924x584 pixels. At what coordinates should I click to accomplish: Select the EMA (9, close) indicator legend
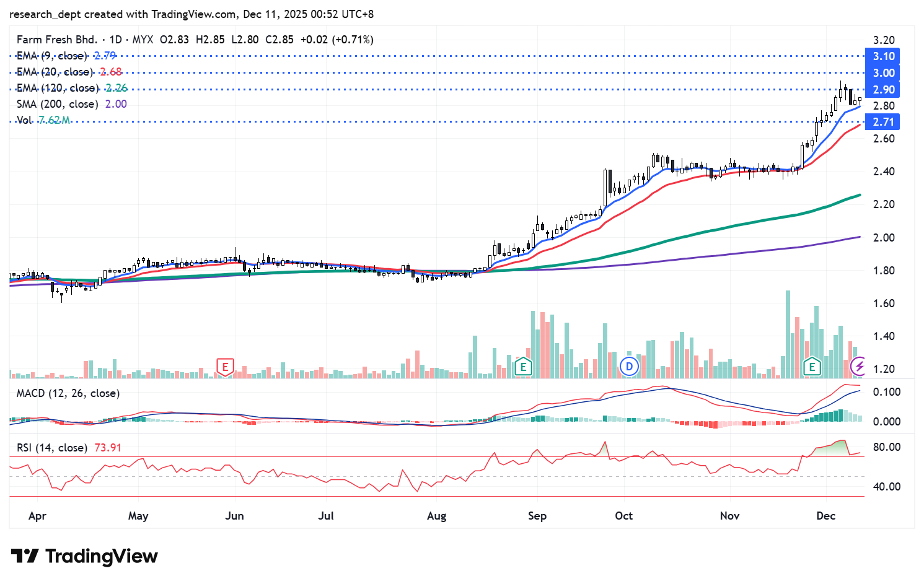(x=52, y=56)
